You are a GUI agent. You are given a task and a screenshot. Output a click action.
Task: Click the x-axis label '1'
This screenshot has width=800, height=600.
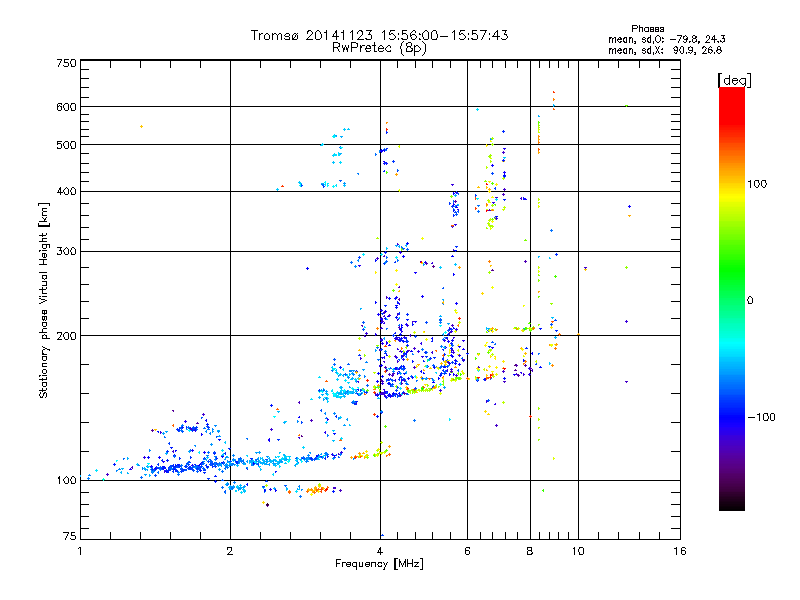[x=80, y=551]
